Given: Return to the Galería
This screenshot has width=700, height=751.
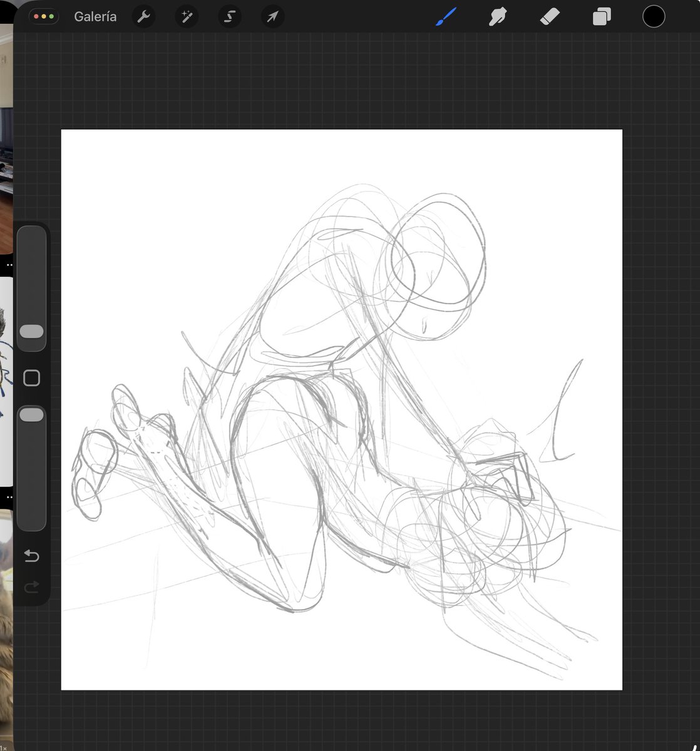Looking at the screenshot, I should (95, 17).
